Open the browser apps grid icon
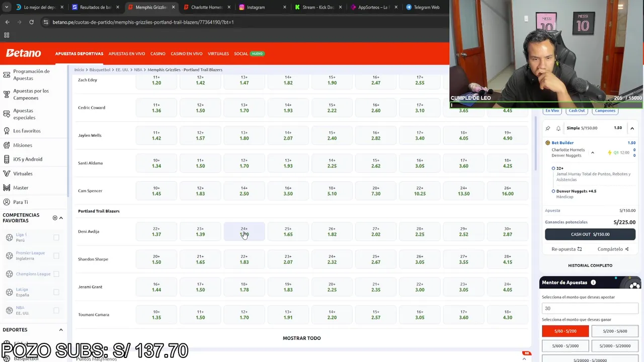 point(7,35)
